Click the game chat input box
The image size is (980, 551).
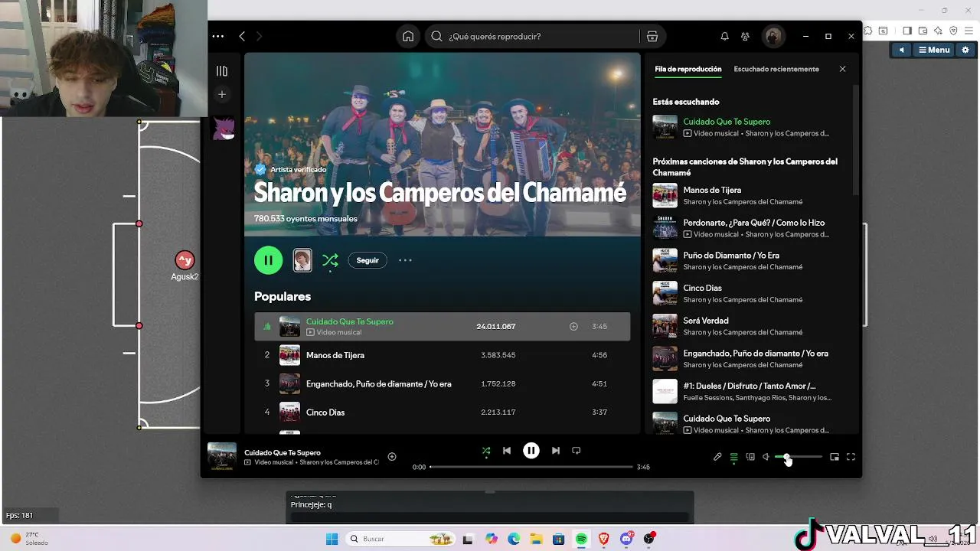[490, 517]
